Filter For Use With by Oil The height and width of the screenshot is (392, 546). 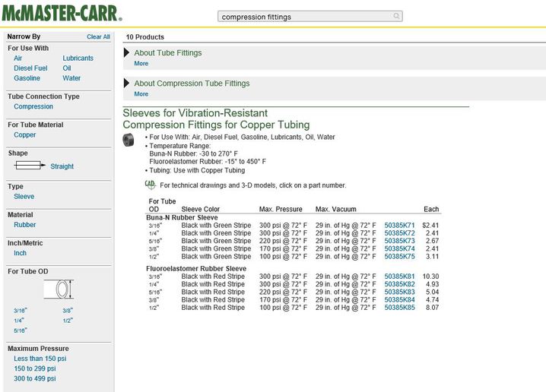click(67, 68)
